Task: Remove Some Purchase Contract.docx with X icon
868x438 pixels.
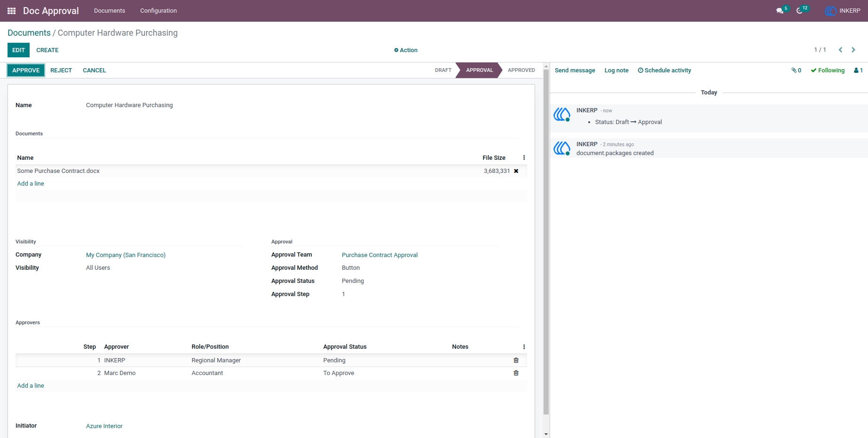Action: pyautogui.click(x=516, y=171)
